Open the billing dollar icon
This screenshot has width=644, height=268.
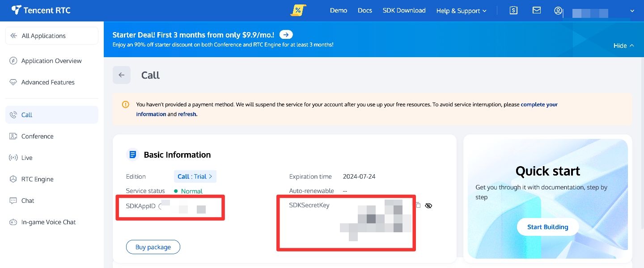point(513,10)
